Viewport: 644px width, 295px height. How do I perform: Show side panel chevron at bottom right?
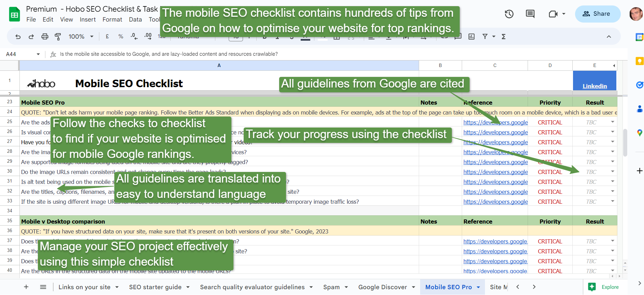(x=639, y=283)
